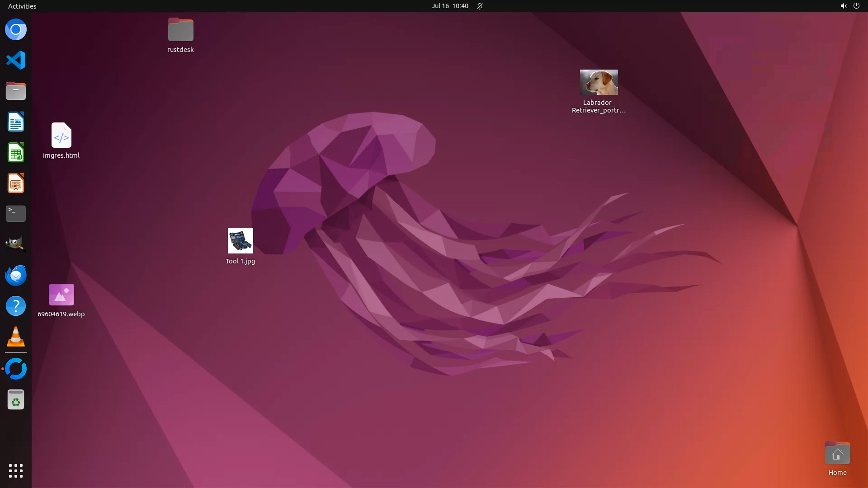Screen dimensions: 868x488
Task: Launch VLC media player from the dock
Action: [x=16, y=337]
